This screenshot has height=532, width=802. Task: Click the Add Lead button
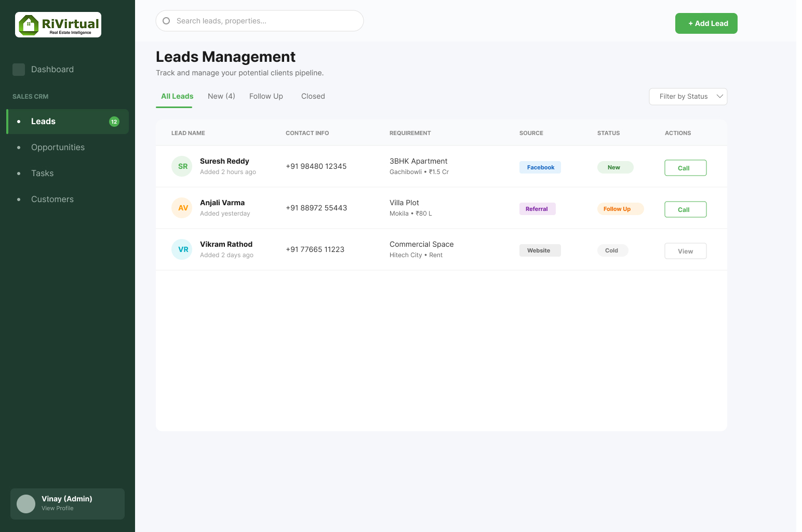[x=706, y=23]
